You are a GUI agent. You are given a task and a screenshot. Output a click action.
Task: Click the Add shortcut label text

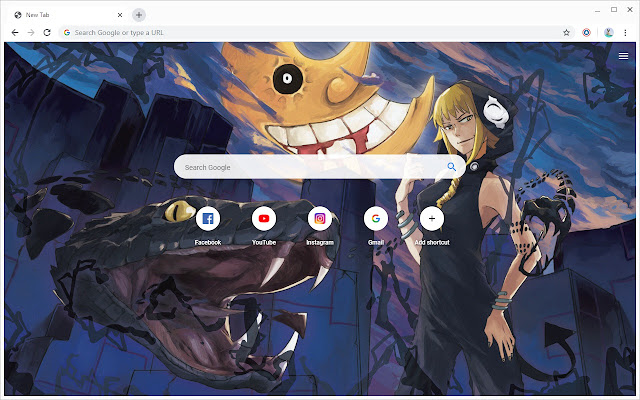pyautogui.click(x=432, y=242)
